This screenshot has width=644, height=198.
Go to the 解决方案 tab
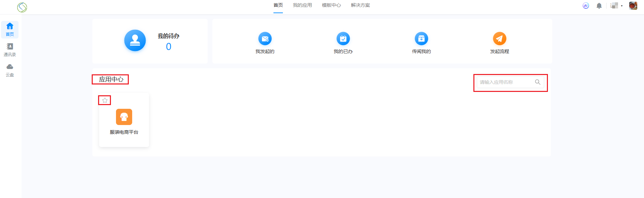[360, 5]
